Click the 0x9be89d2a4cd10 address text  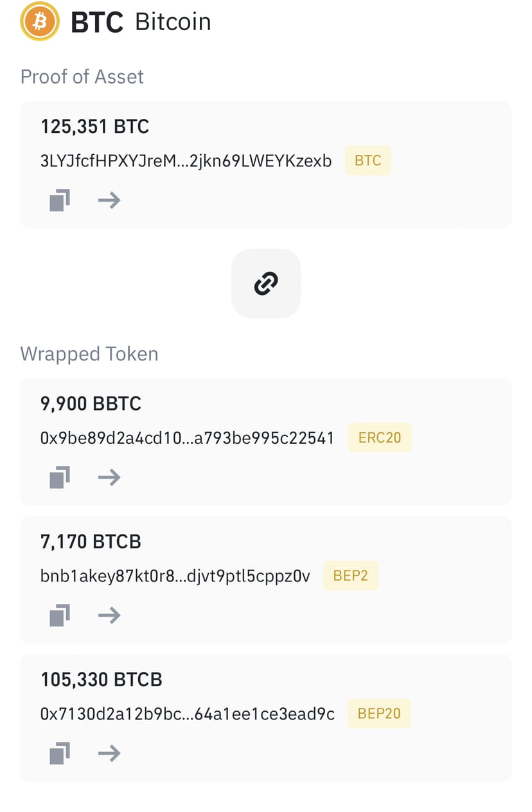coord(186,437)
